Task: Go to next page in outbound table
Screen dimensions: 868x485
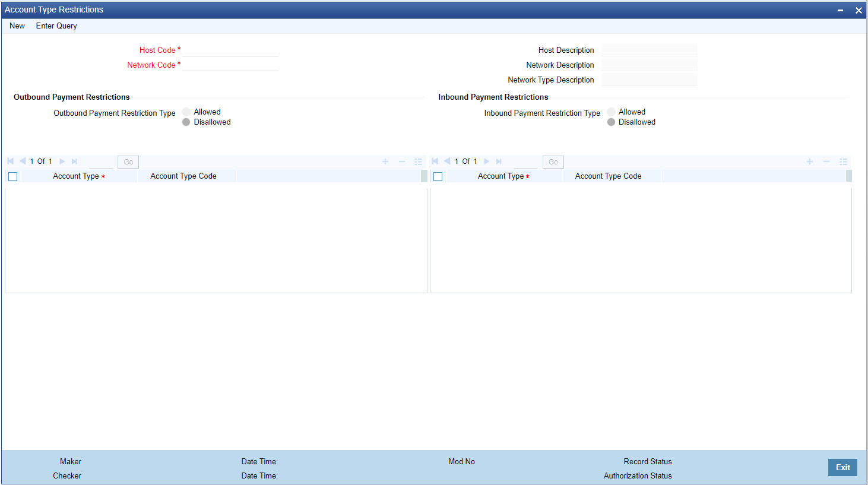Action: (62, 161)
